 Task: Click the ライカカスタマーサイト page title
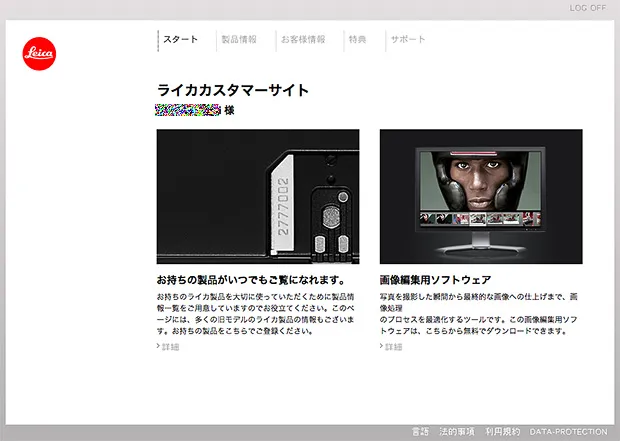(232, 90)
